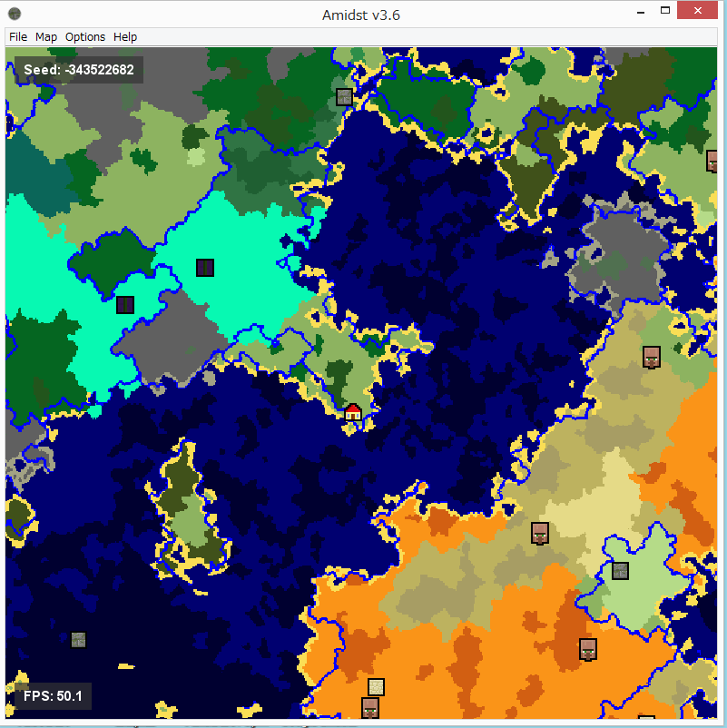Screen dimensions: 727x728
Task: Click the sandstone desert temple icon
Action: click(x=376, y=687)
